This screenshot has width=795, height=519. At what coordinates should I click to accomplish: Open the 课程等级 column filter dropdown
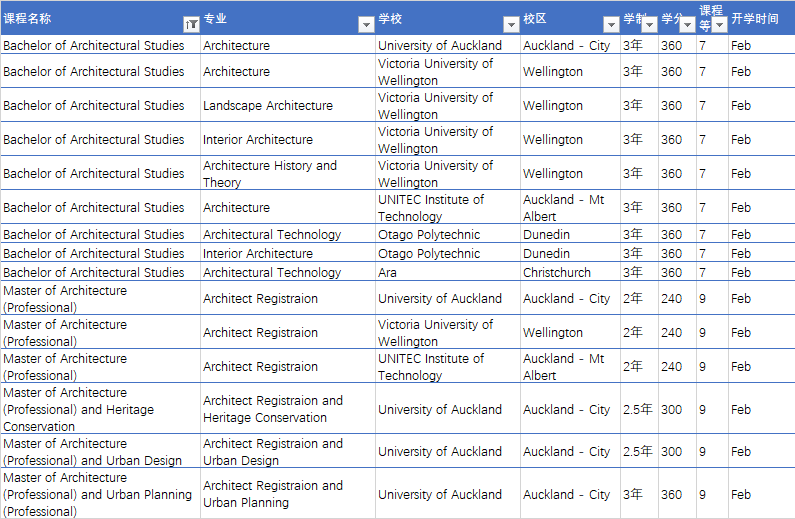coord(719,24)
